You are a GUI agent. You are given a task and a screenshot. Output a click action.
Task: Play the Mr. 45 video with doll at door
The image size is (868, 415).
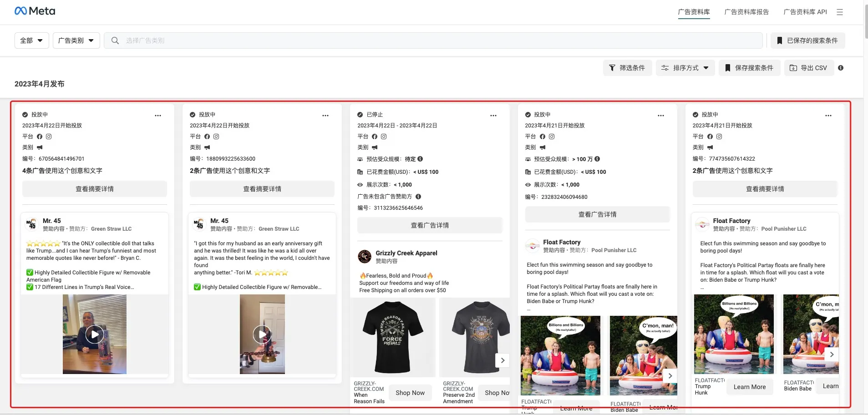coord(262,334)
